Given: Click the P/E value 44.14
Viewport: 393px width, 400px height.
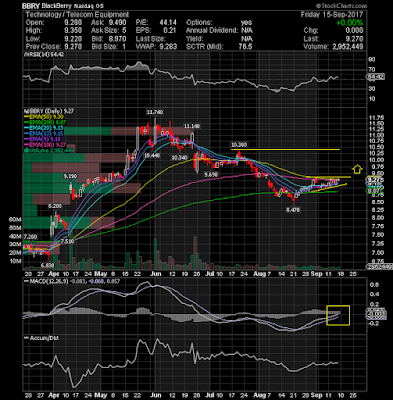Looking at the screenshot, I should (169, 23).
